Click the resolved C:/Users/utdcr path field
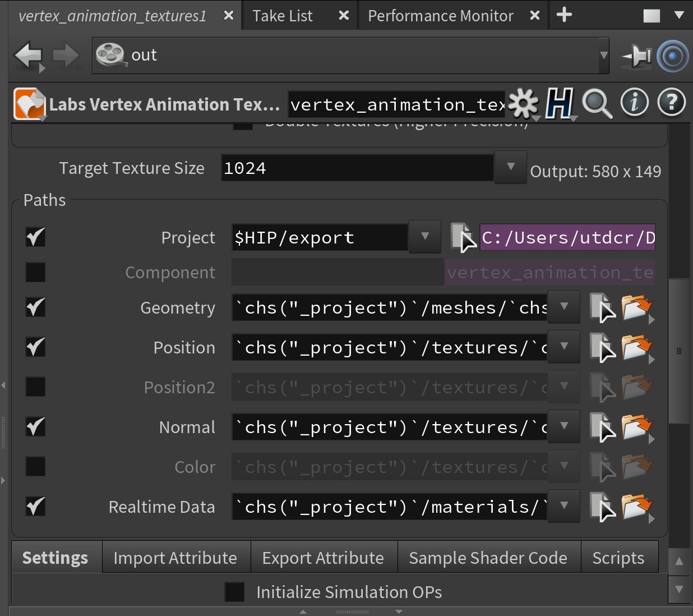Viewport: 693px width, 616px height. (567, 237)
